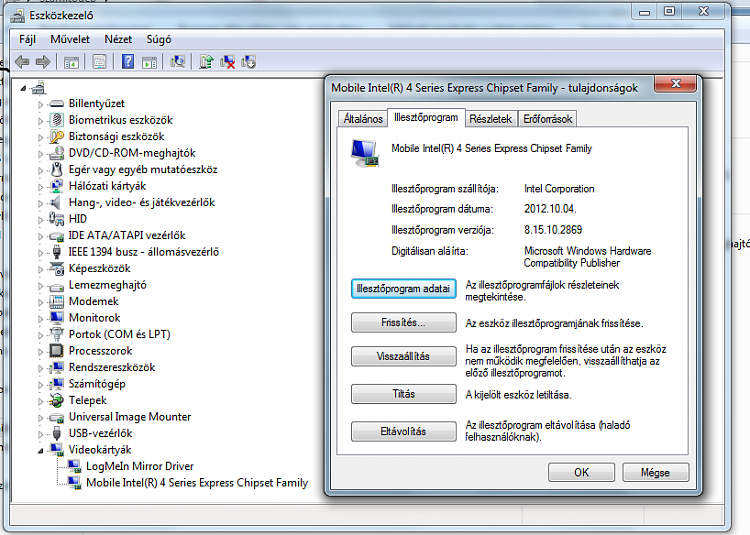The width and height of the screenshot is (750, 535).
Task: Click the Back arrow in the toolbar
Action: click(22, 62)
